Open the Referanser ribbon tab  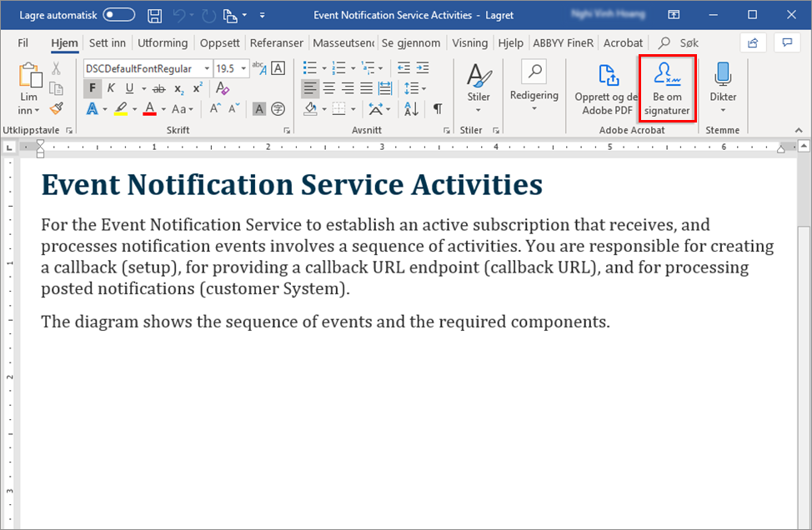(x=277, y=43)
